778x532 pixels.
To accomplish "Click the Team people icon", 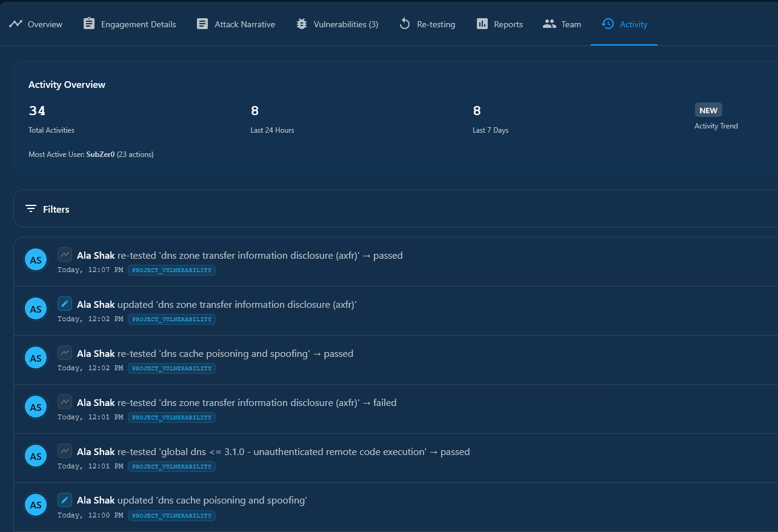I will (x=550, y=24).
